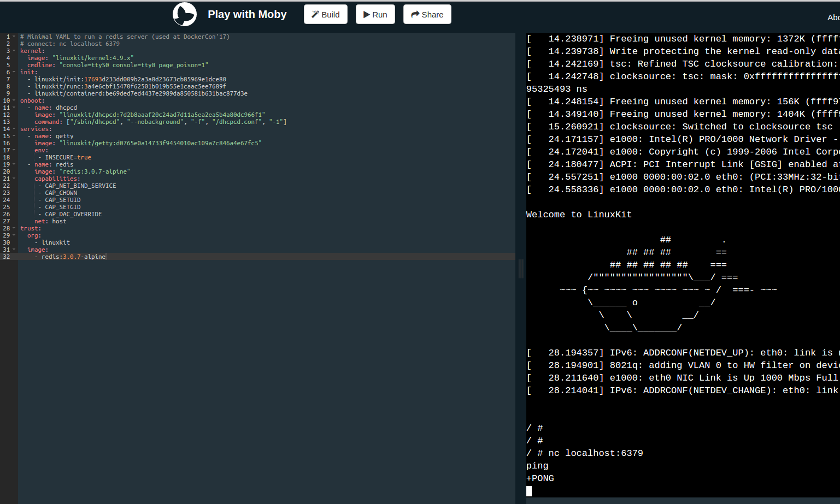840x504 pixels.
Task: Click the Moby whale logo
Action: (x=185, y=14)
